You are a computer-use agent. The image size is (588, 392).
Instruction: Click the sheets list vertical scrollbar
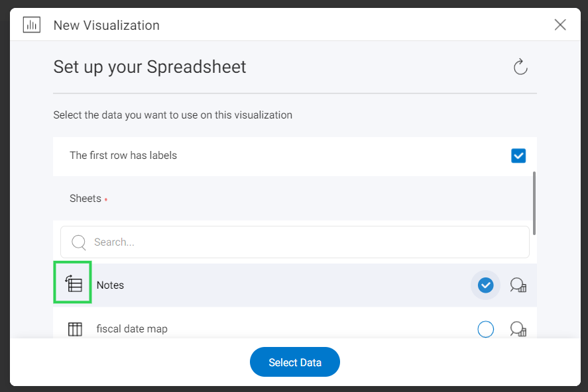coord(534,203)
